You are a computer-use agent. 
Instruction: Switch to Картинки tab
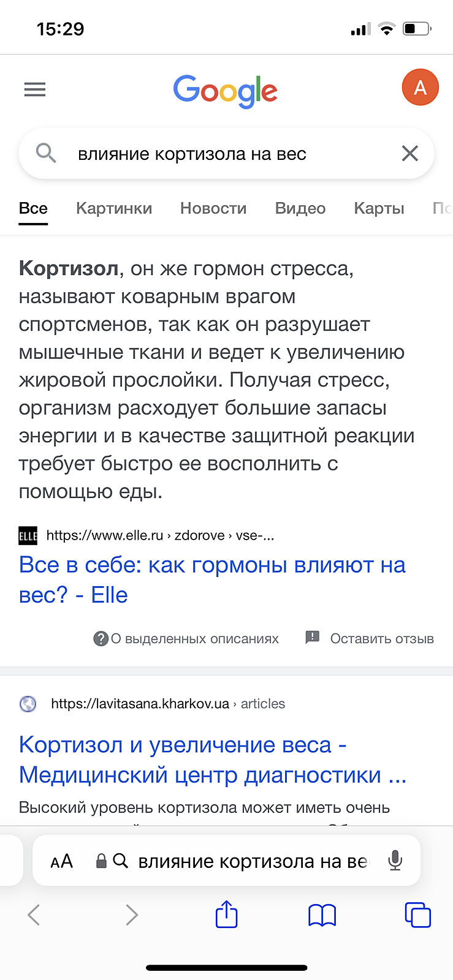[x=114, y=208]
